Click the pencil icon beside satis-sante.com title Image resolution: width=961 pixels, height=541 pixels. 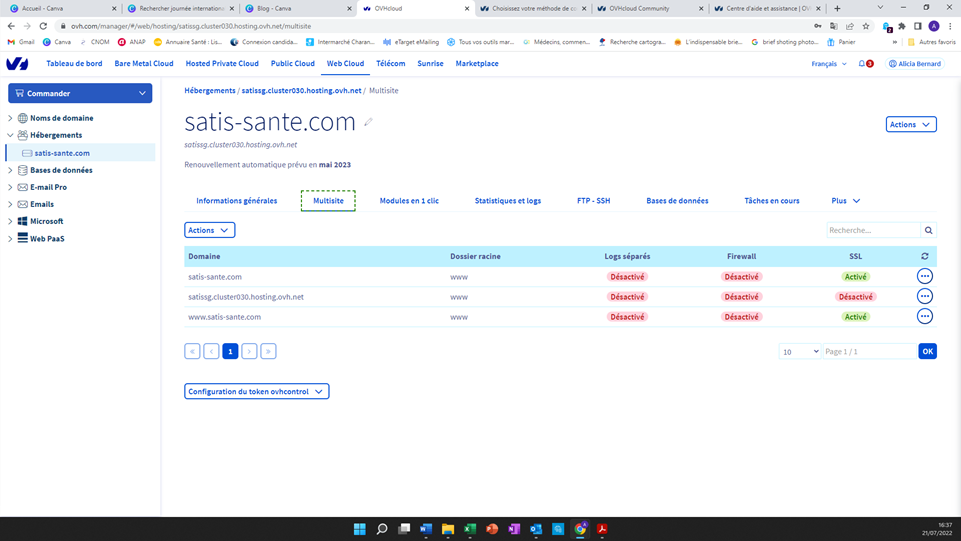point(368,122)
